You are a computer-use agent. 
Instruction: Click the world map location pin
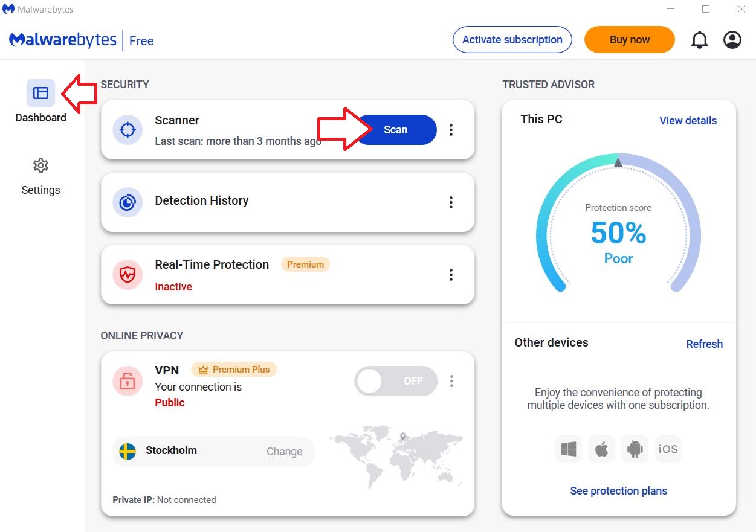point(403,436)
